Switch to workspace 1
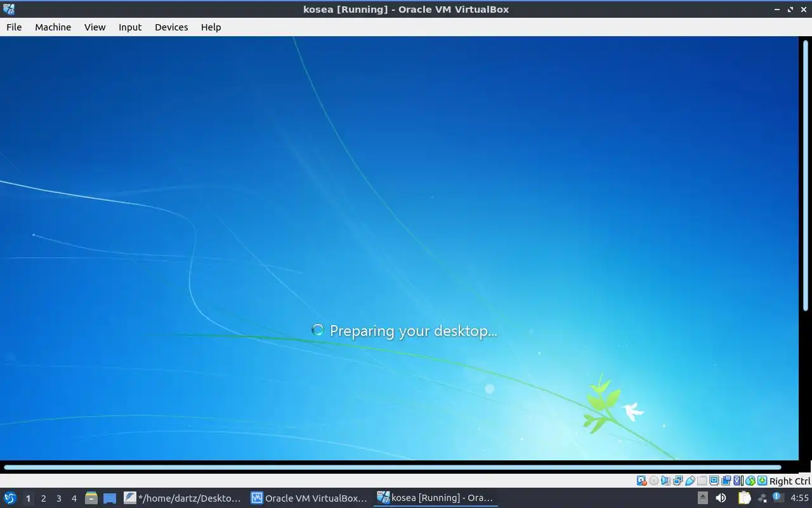The width and height of the screenshot is (812, 508). [28, 498]
